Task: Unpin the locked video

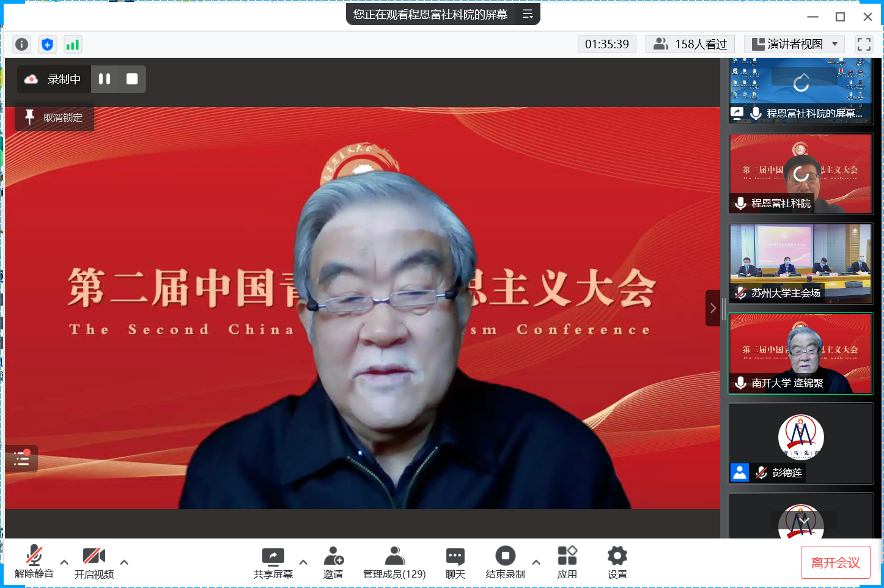Action: (55, 117)
